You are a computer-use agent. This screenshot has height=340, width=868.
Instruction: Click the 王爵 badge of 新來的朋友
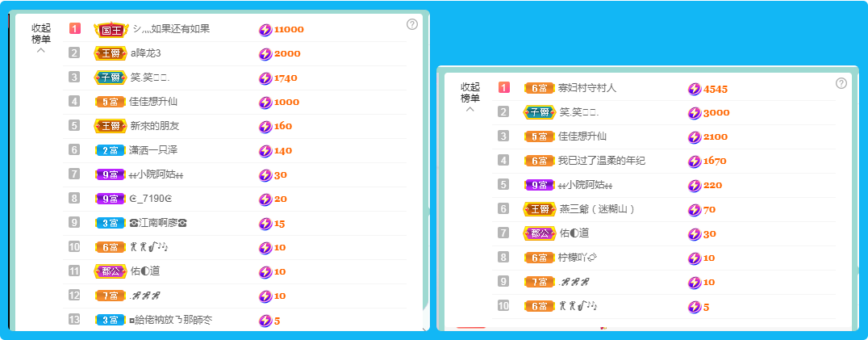(x=111, y=126)
